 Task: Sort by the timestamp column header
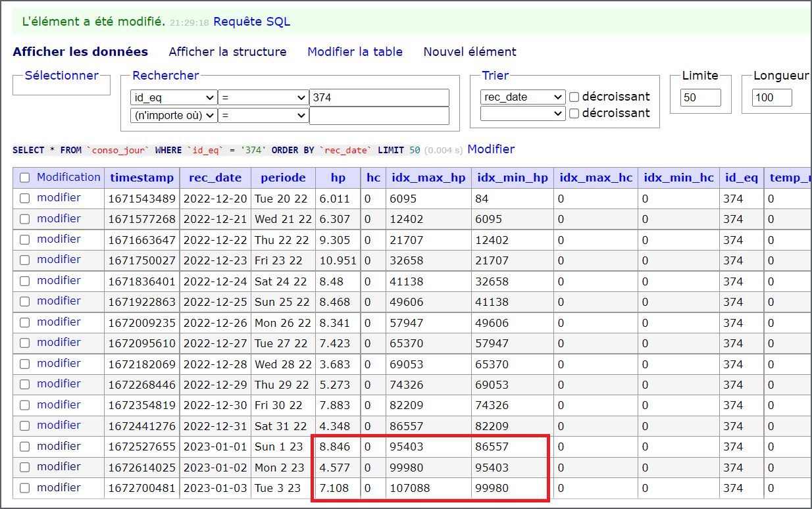pyautogui.click(x=142, y=178)
